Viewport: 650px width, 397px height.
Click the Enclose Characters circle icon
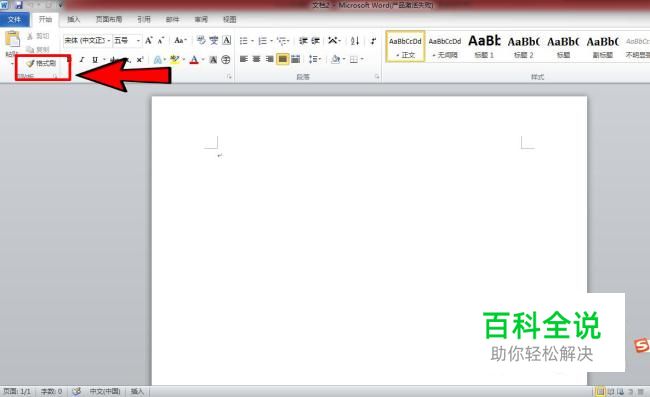point(226,60)
